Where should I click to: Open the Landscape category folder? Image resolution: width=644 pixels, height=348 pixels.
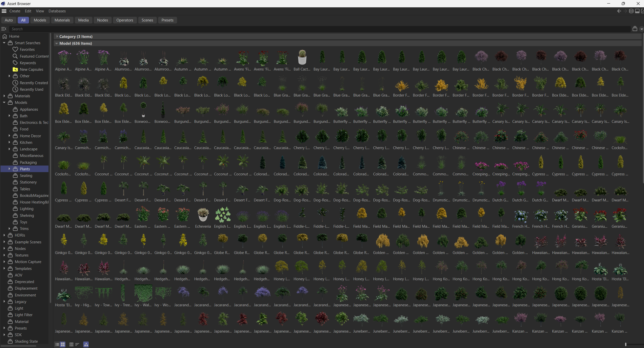tap(29, 149)
